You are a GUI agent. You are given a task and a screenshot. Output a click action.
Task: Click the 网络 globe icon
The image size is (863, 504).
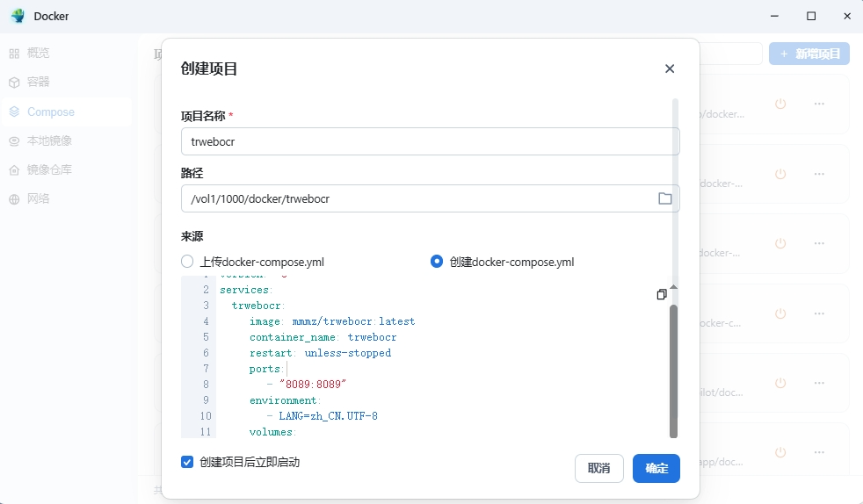[x=14, y=199]
